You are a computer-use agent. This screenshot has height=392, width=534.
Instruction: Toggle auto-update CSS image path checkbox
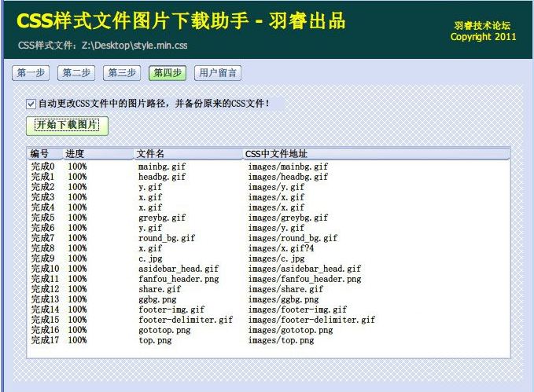(31, 104)
